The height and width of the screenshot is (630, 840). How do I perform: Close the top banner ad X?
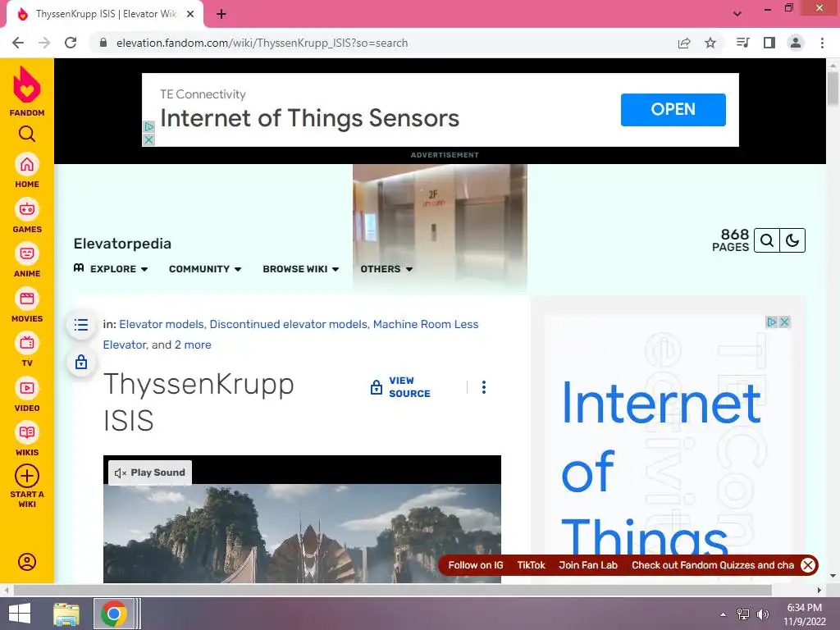click(149, 139)
